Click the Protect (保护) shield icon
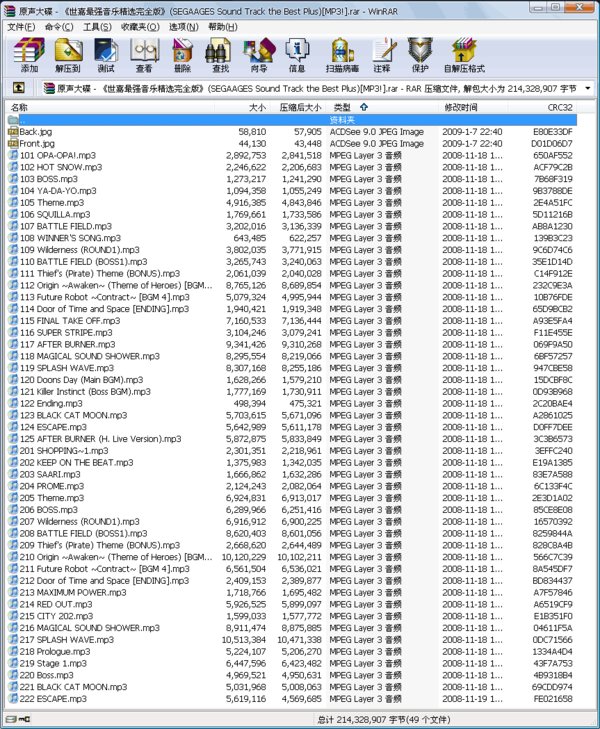 [x=420, y=55]
